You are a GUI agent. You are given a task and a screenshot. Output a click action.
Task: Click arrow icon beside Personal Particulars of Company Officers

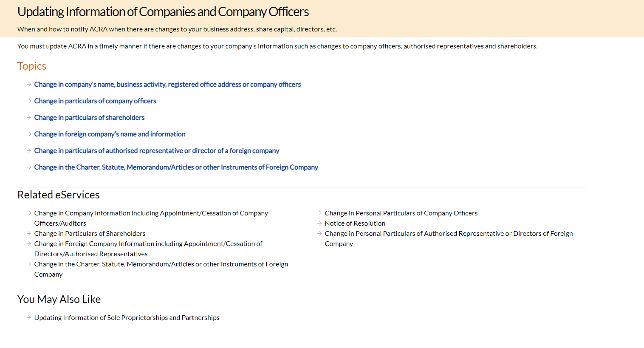coord(319,213)
